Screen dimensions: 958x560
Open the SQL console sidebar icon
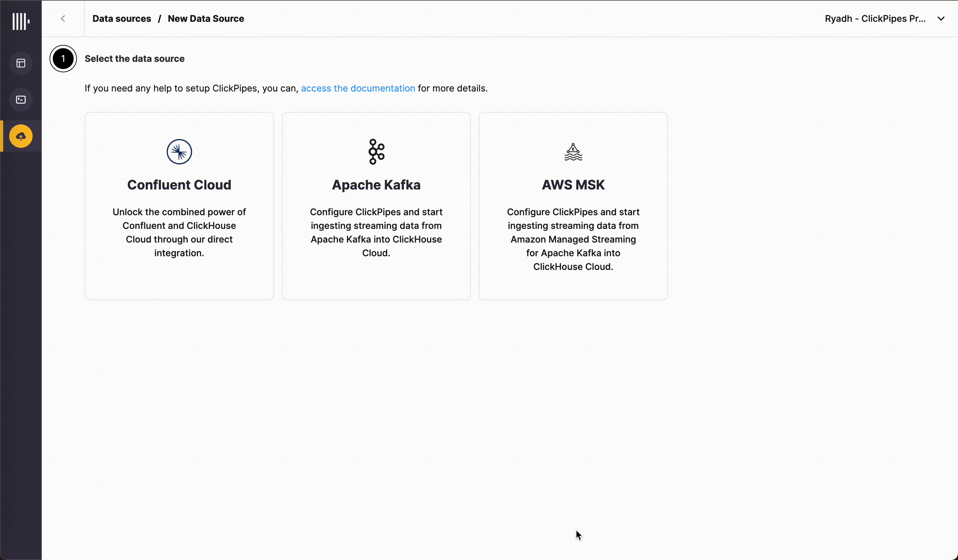21,100
